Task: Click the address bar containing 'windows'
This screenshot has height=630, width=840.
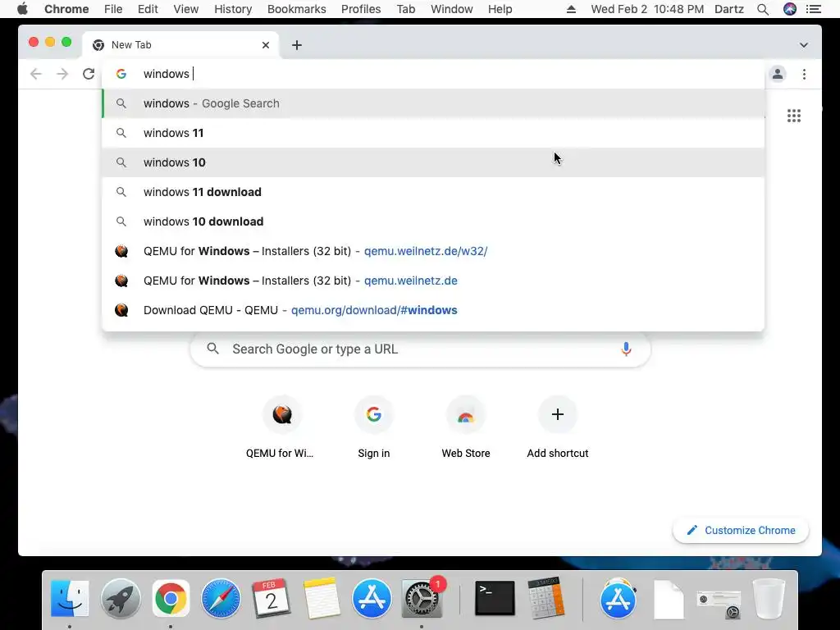Action: coord(433,74)
